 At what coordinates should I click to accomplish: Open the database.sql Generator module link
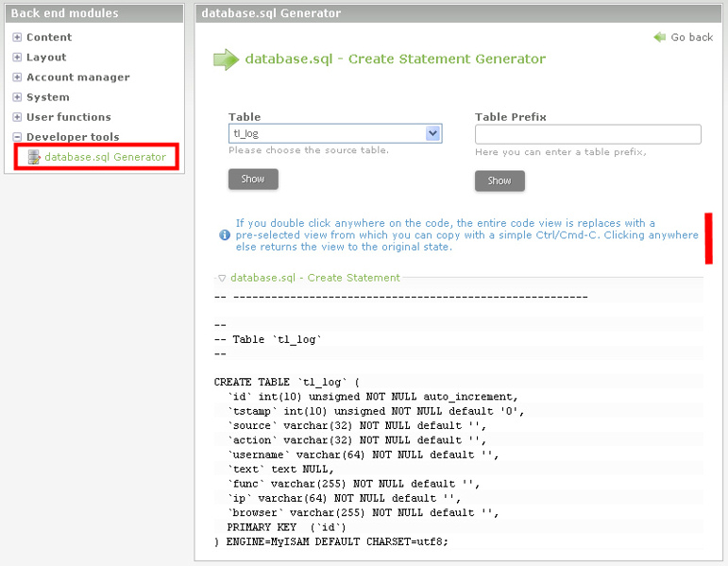click(x=105, y=157)
